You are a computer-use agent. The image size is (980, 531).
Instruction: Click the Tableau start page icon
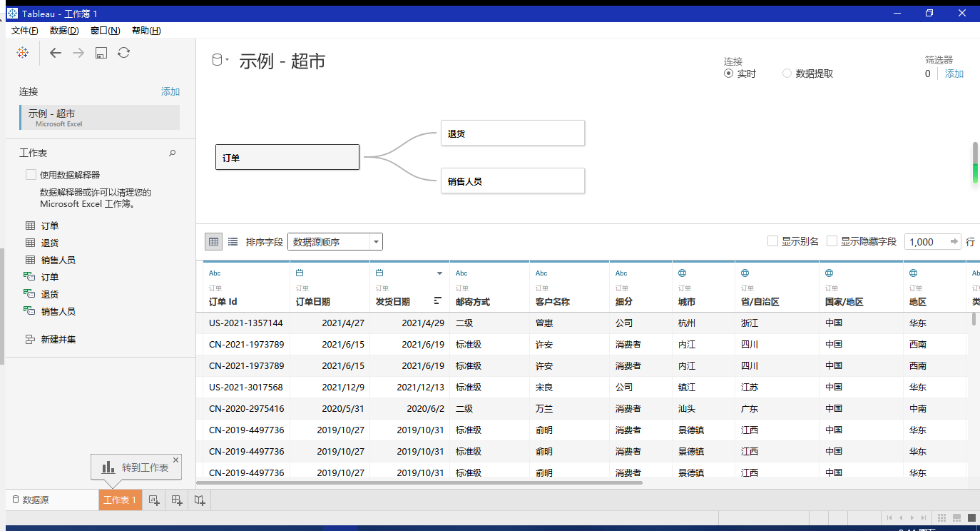click(x=22, y=52)
